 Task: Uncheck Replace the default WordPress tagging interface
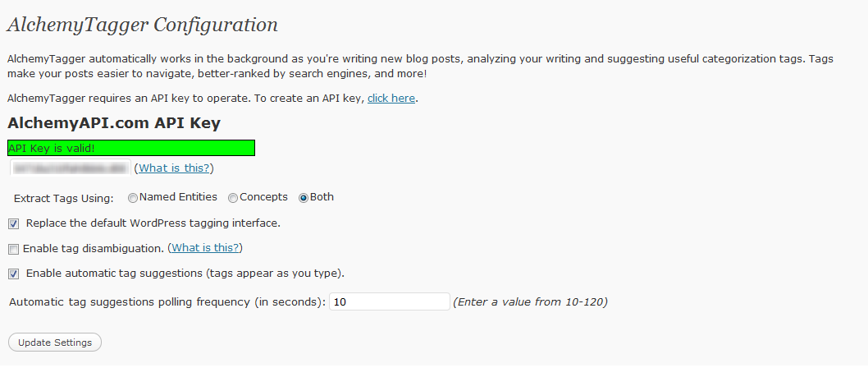14,223
